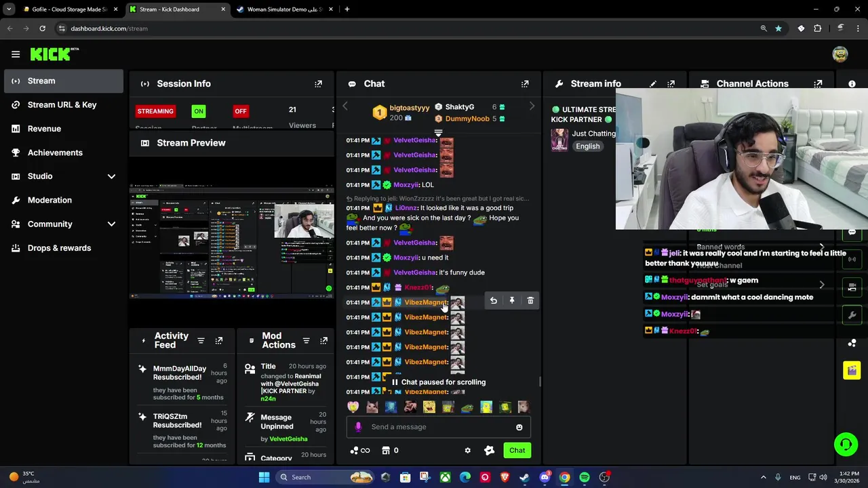
Task: Click the star badge icon beside Chat button
Action: pyautogui.click(x=489, y=451)
